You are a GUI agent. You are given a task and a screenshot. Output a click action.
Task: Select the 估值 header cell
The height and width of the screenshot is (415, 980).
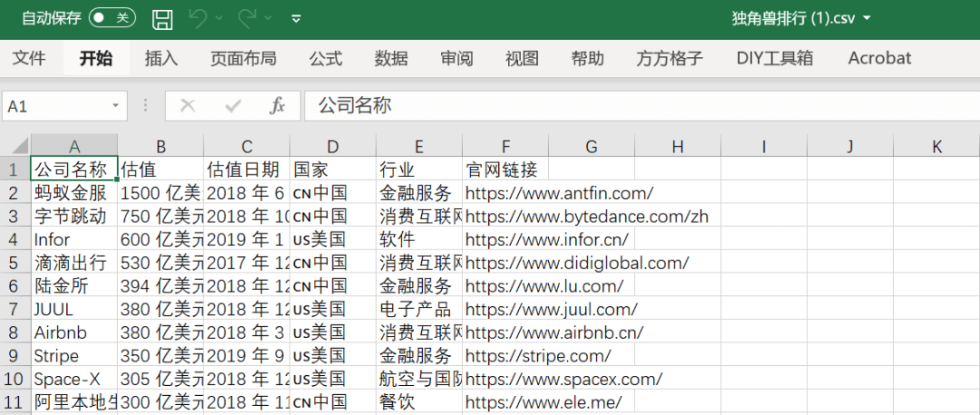tap(161, 170)
